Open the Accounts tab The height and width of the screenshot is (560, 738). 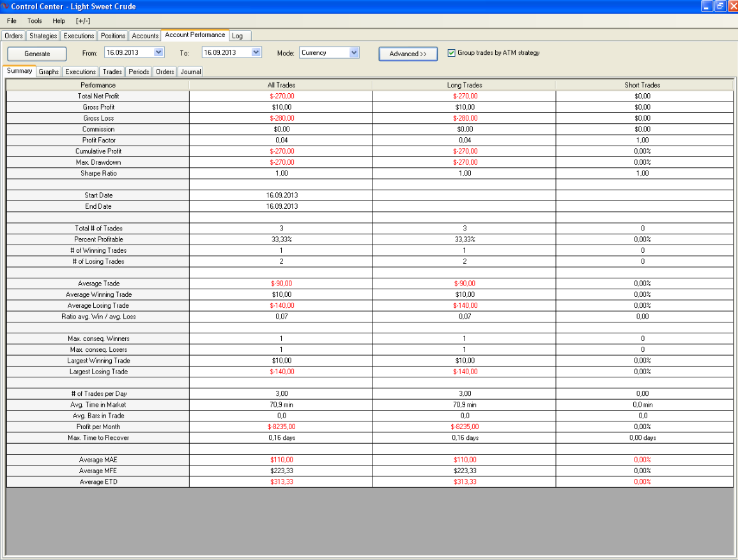pos(145,36)
